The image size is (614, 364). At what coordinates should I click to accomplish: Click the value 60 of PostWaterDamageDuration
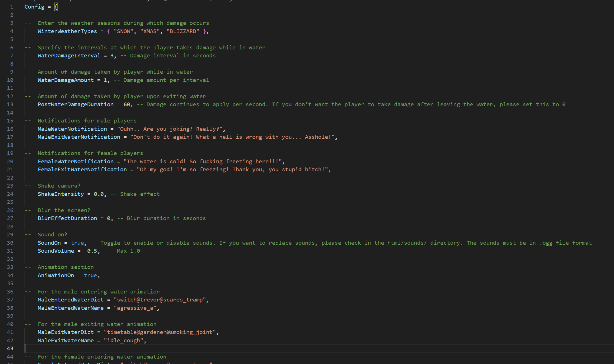(x=127, y=104)
